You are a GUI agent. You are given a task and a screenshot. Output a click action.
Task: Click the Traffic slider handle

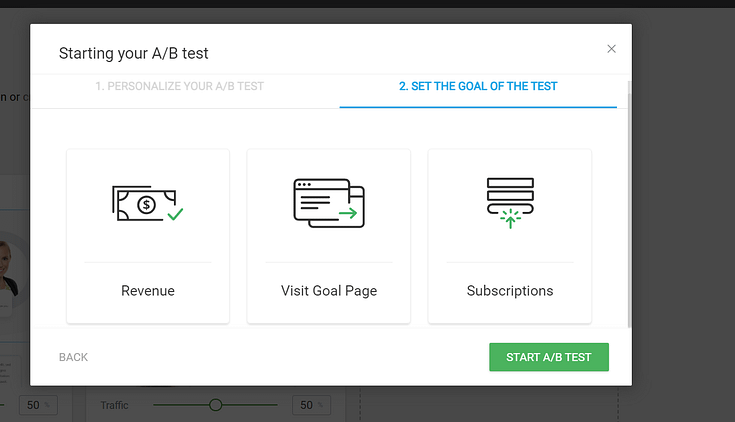[216, 405]
